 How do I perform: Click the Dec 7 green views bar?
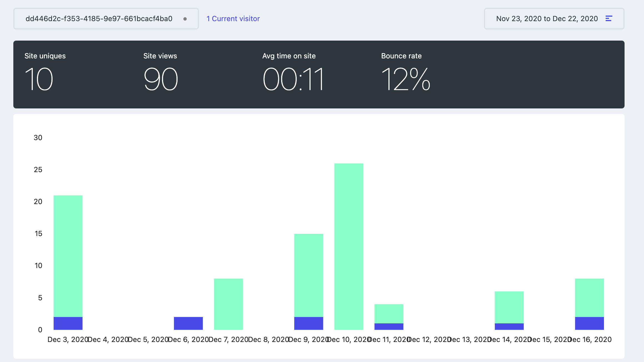pos(228,304)
